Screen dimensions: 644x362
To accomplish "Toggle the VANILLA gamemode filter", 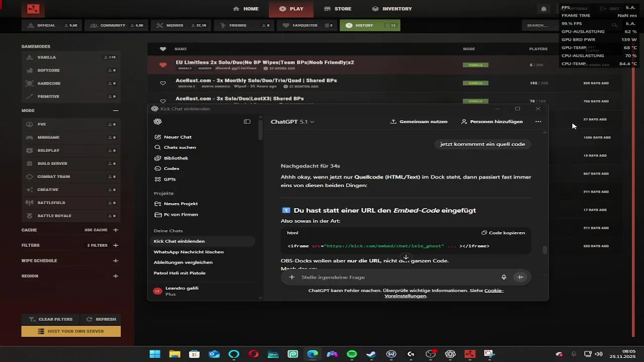I will pyautogui.click(x=71, y=57).
